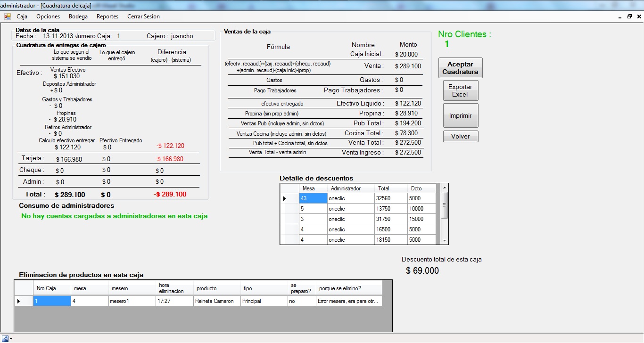
Task: Select the Total cell 31790
Action: click(x=391, y=219)
